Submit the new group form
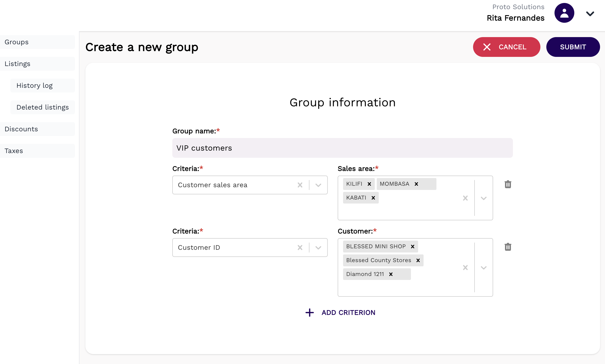The height and width of the screenshot is (364, 605). pyautogui.click(x=573, y=47)
